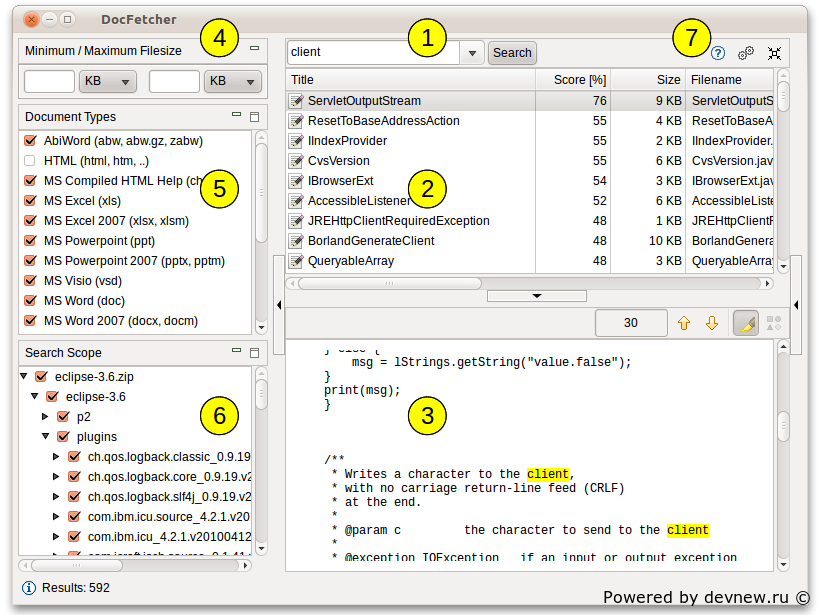Maximize the Search Scope panel
Viewport: 821px width, 616px height.
coord(254,352)
